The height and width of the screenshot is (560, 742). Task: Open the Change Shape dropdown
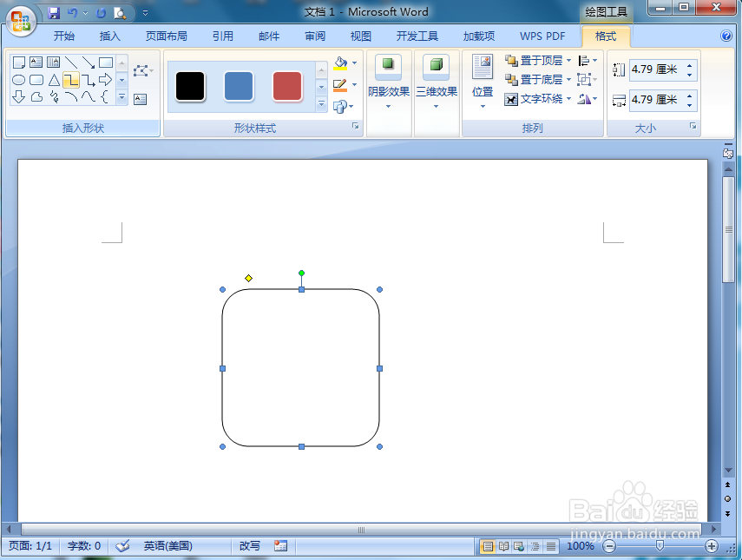pyautogui.click(x=343, y=106)
